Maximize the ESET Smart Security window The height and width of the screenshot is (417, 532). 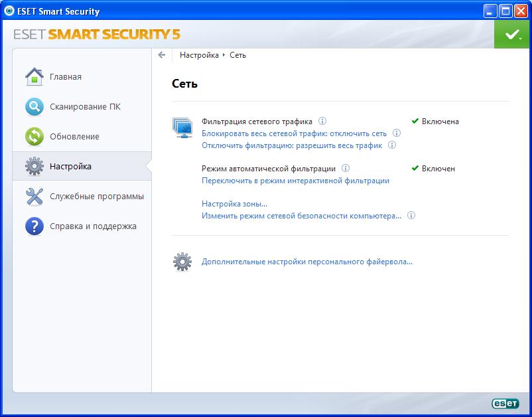505,11
